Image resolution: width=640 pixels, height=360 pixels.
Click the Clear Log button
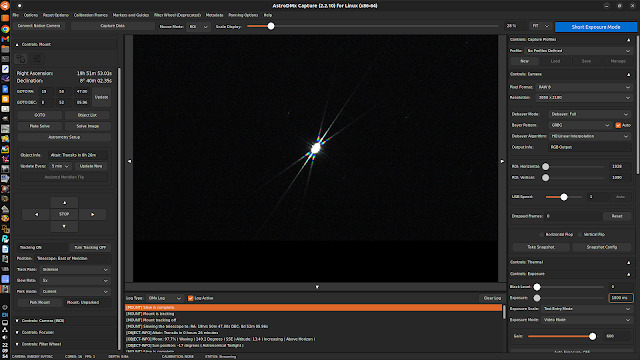(x=492, y=298)
